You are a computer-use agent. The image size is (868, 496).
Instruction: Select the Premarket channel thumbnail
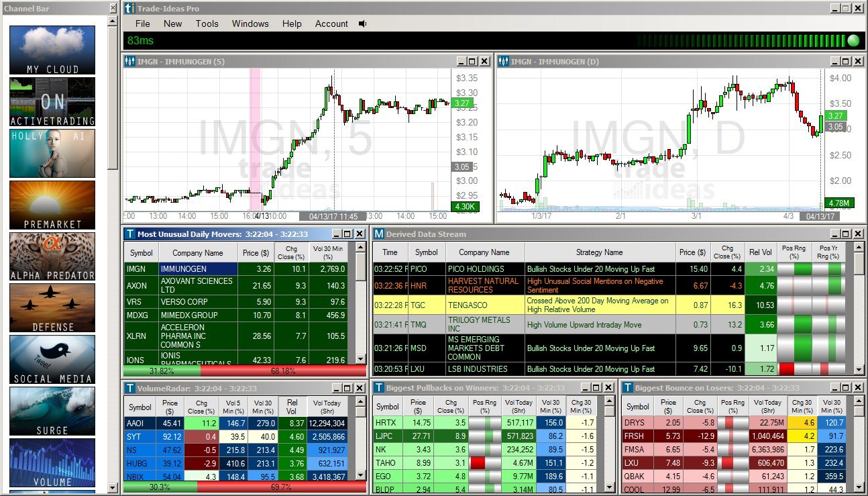(52, 205)
